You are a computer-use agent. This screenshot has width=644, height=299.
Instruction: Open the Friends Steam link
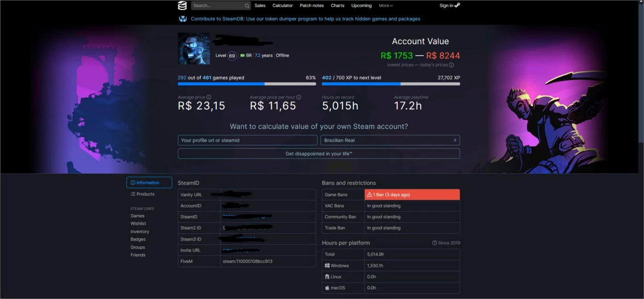click(x=138, y=255)
